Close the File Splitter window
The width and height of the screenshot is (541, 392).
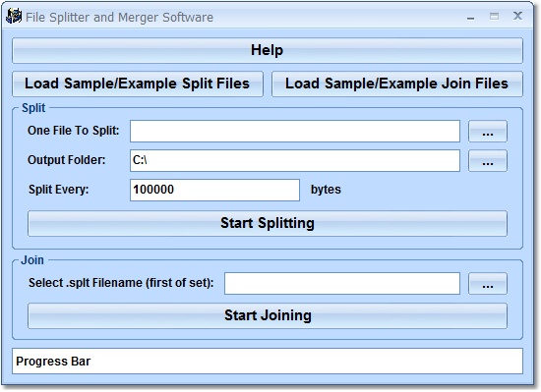[x=517, y=16]
